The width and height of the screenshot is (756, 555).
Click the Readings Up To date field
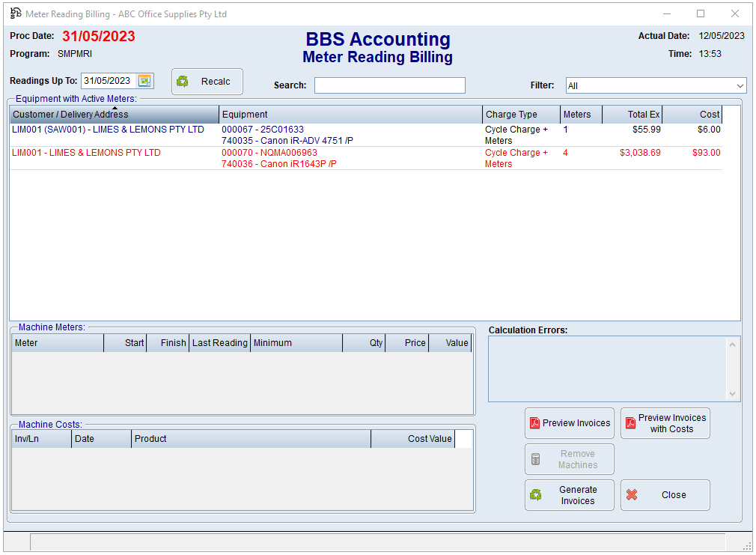[x=109, y=81]
